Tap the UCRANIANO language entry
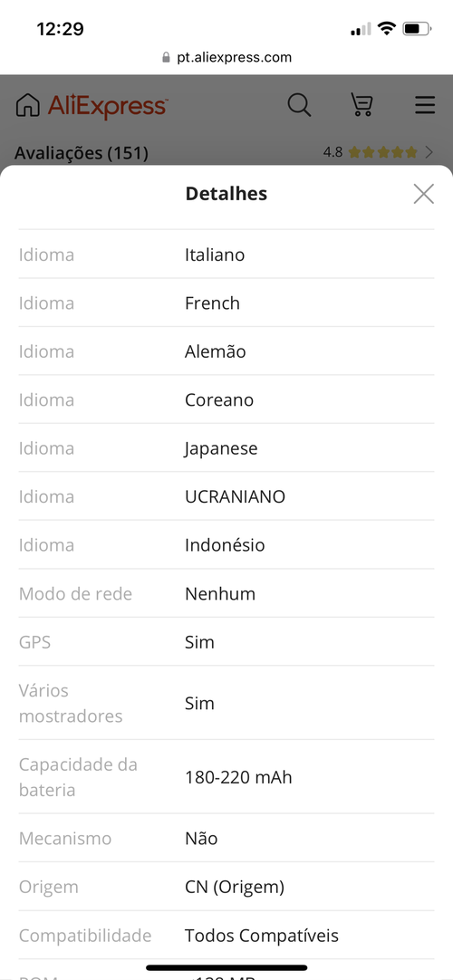Viewport: 453px width, 980px height. pyautogui.click(x=235, y=497)
